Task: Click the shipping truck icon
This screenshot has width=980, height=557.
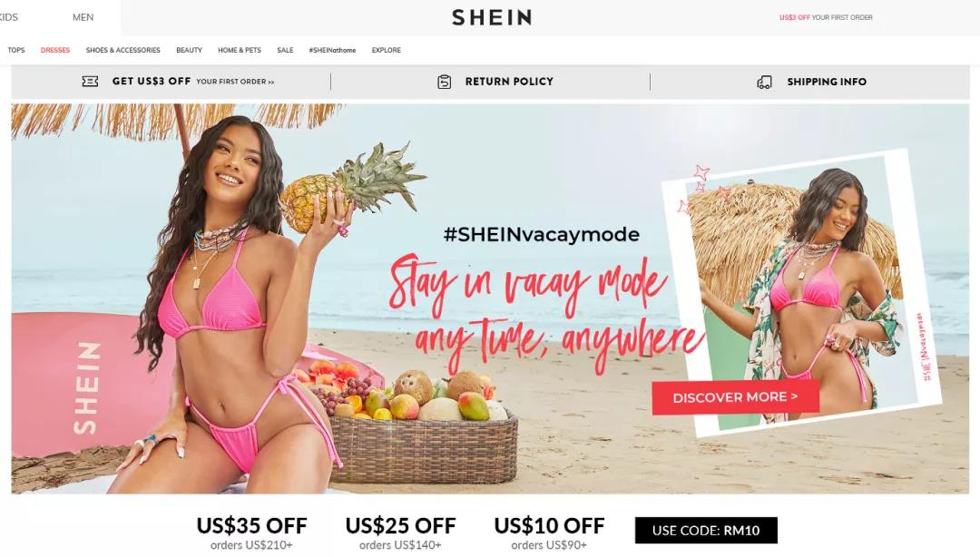Action: 764,82
